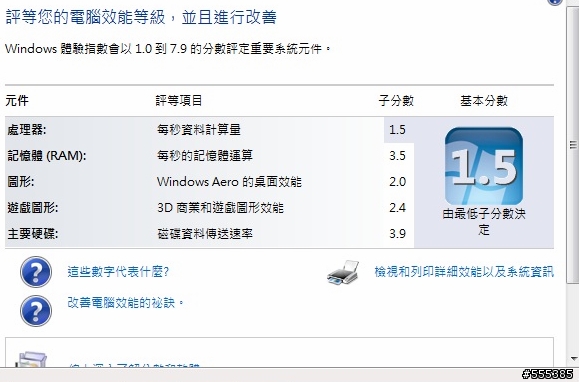Click the gaming graphics subscore 2.4

click(397, 207)
